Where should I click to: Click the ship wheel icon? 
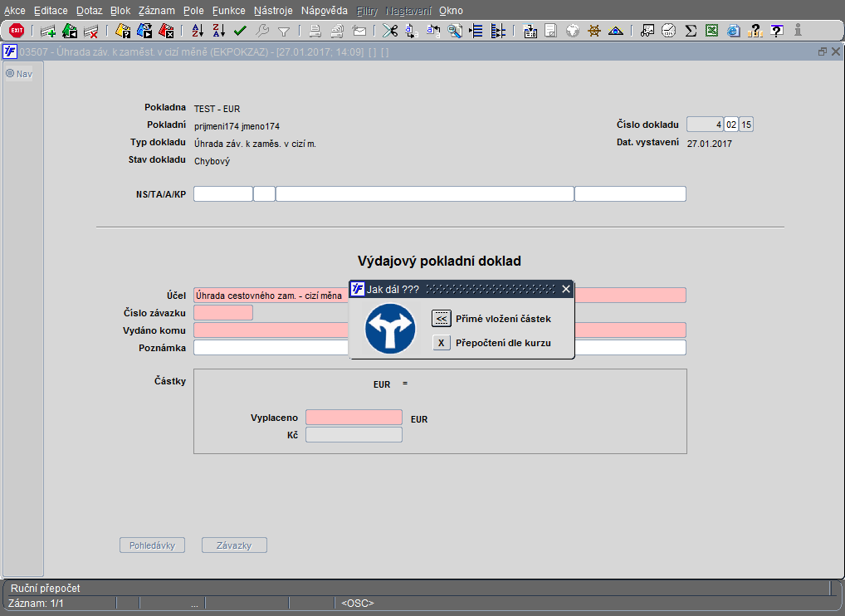point(593,31)
